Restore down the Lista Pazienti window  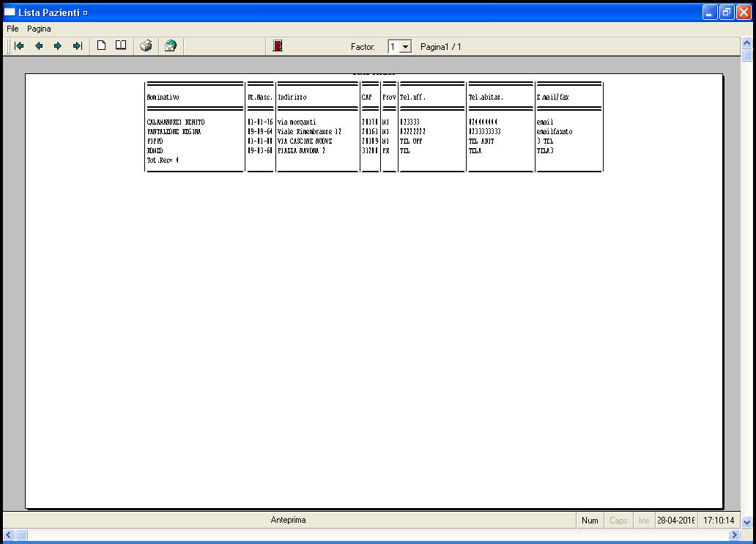tap(727, 12)
